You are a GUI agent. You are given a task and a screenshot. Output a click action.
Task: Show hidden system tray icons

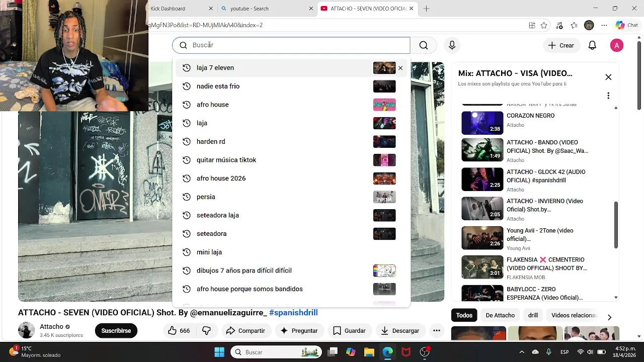(x=522, y=352)
